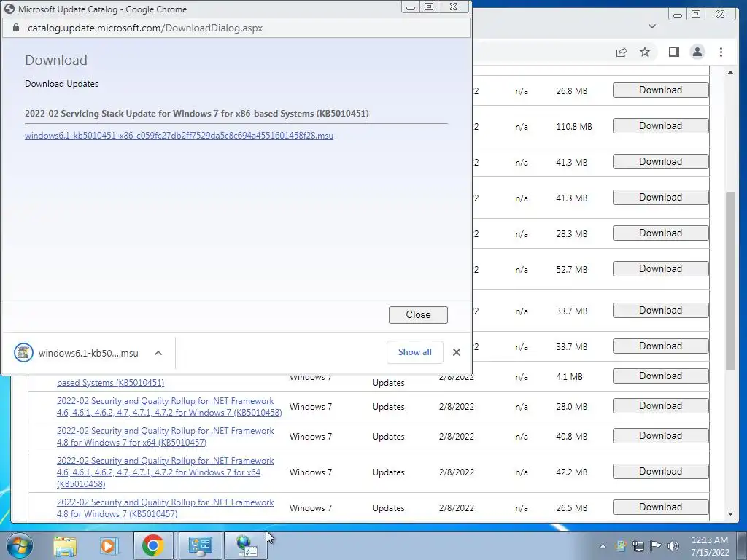Download the 26.5 MB update
This screenshot has height=560, width=747.
[x=660, y=507]
